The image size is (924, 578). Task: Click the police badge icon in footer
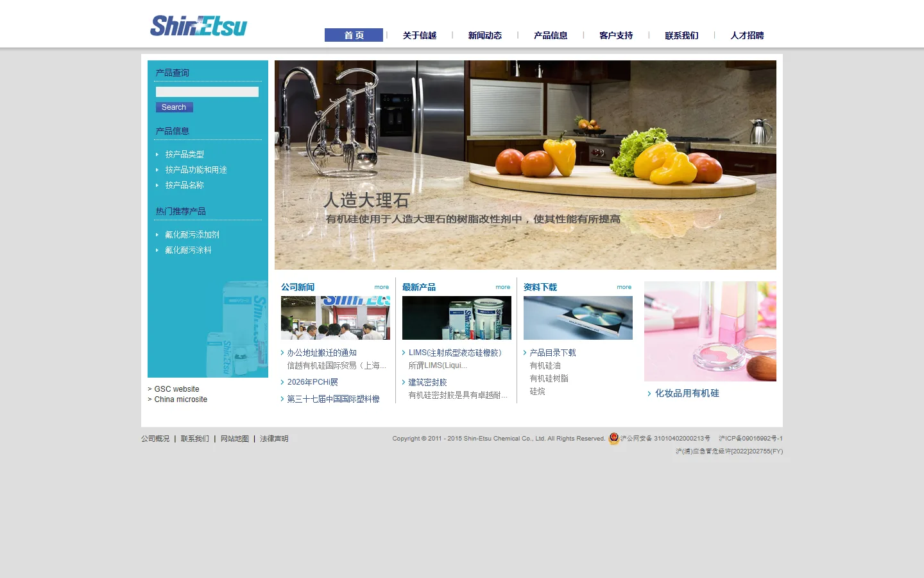click(x=614, y=439)
